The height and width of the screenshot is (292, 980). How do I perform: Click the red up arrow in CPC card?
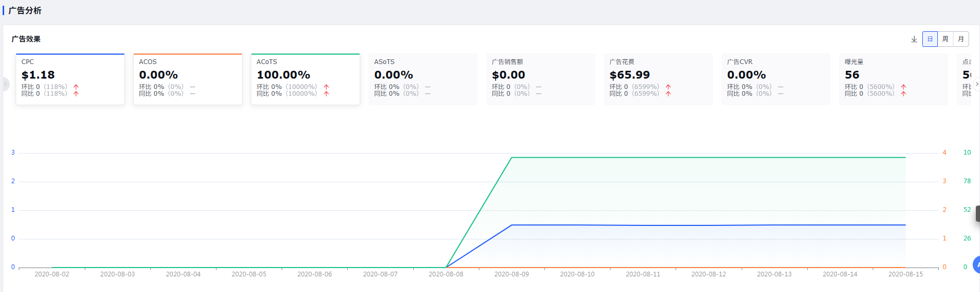pyautogui.click(x=76, y=87)
